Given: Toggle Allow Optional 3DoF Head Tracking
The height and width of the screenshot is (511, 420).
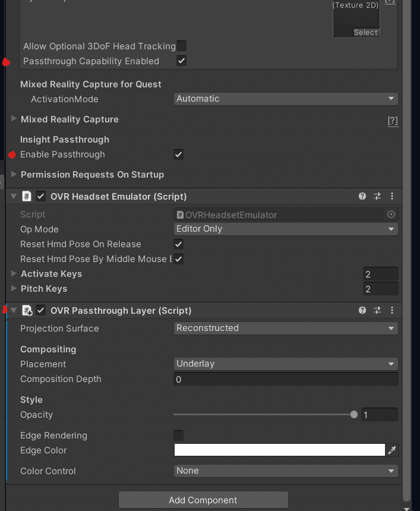Looking at the screenshot, I should click(x=182, y=46).
